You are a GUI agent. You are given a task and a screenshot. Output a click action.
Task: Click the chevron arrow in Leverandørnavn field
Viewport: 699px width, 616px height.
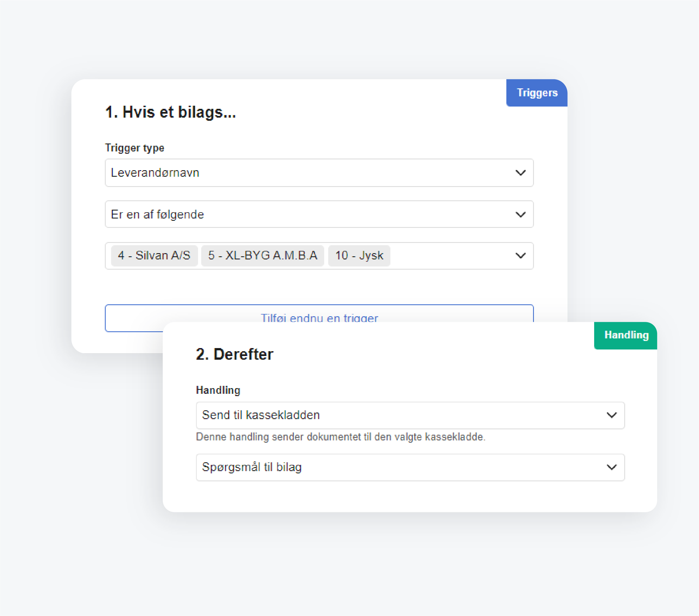pos(521,173)
